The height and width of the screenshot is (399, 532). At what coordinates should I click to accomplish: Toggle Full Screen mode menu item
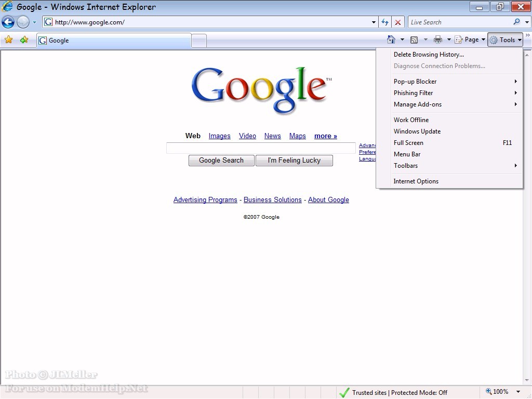click(449, 143)
